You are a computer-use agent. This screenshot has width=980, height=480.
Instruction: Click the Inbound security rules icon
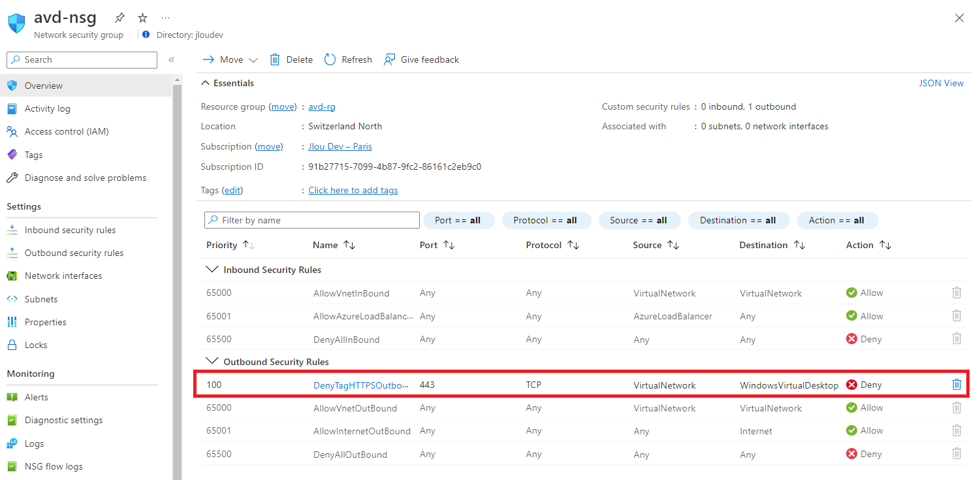tap(12, 230)
